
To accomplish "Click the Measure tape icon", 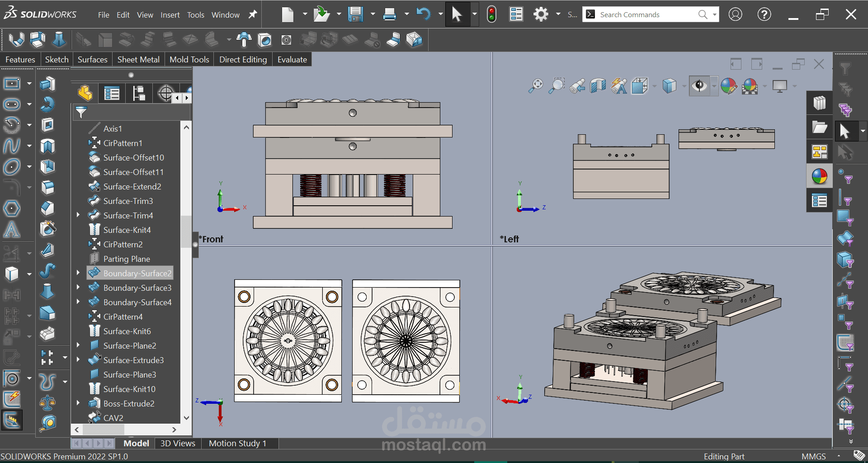I will 47,422.
